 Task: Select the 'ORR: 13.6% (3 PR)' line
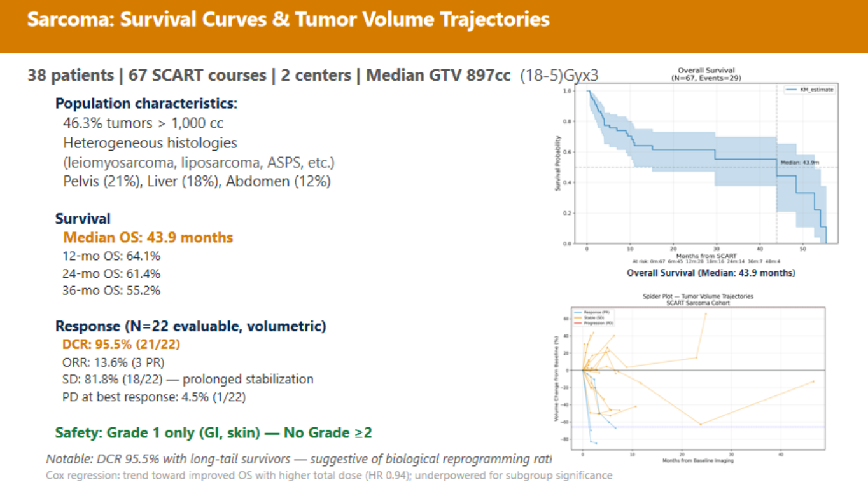pos(114,362)
